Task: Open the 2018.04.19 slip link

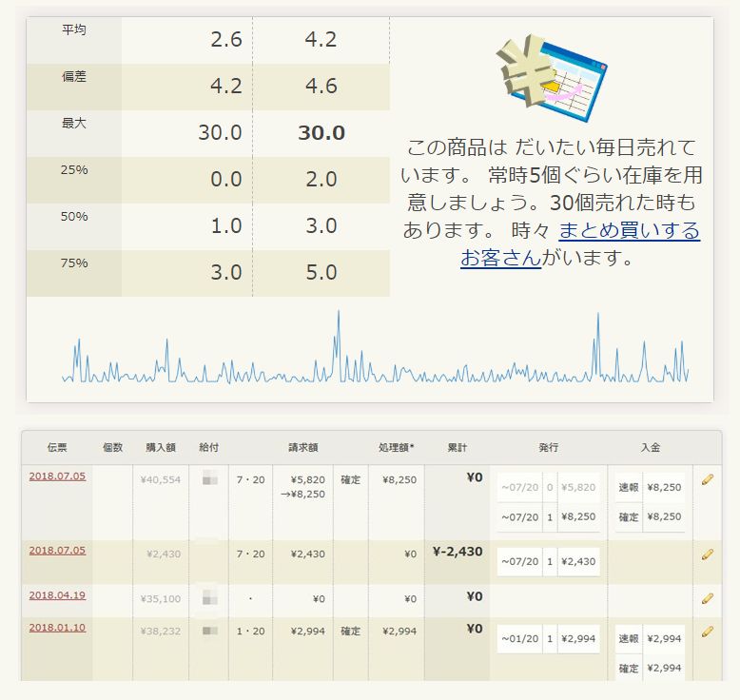Action: (57, 595)
